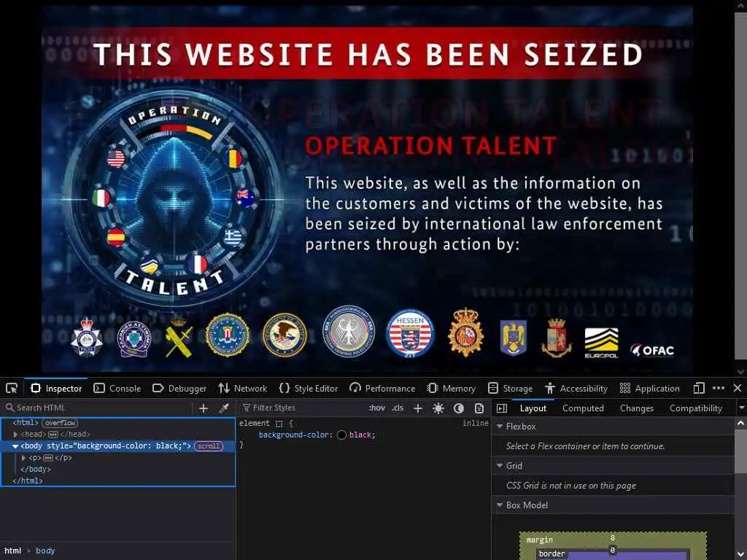Screen dimensions: 747x560
Task: Collapse the body node
Action: (x=15, y=446)
